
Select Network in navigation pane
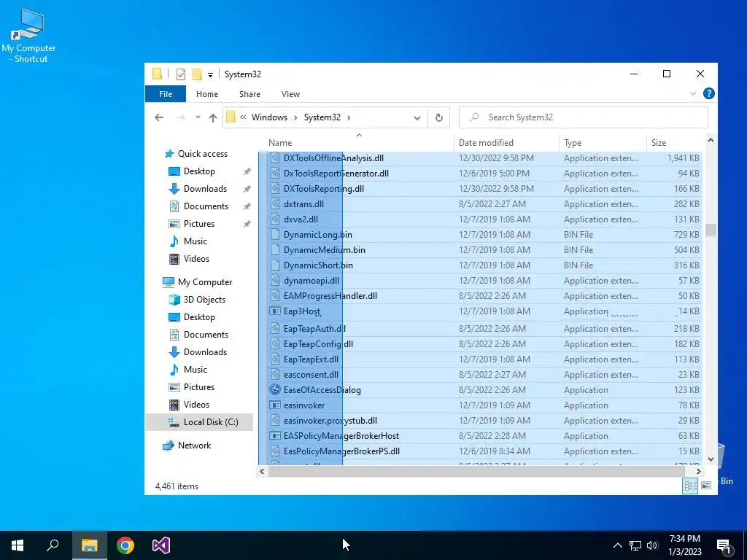(194, 446)
